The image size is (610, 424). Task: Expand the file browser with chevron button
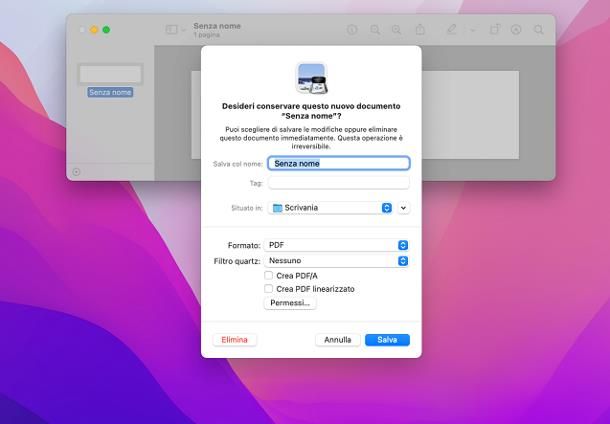tap(403, 208)
